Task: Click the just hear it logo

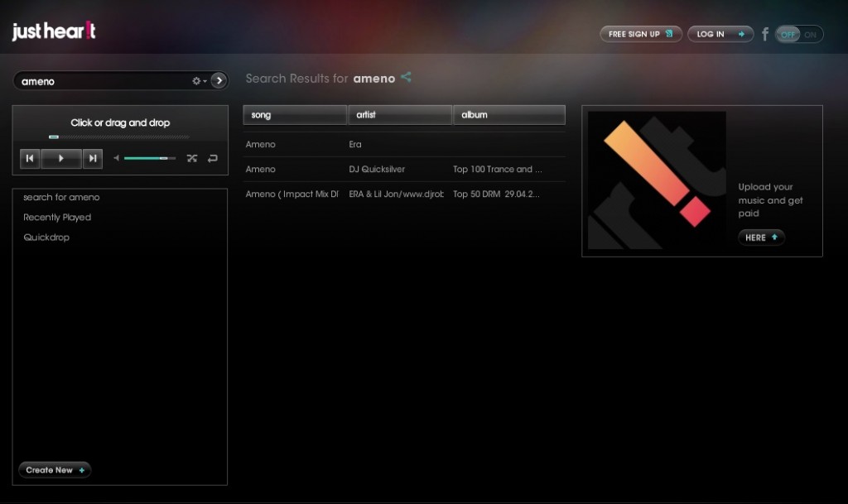Action: pyautogui.click(x=54, y=31)
